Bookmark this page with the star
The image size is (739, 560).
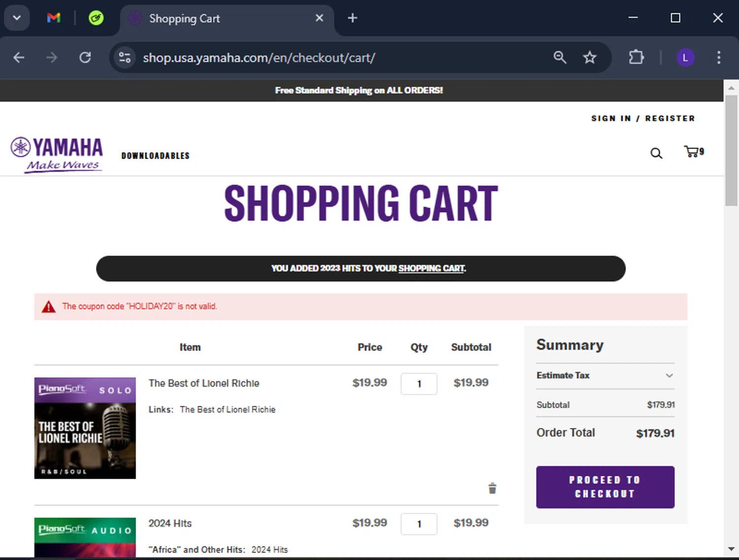590,58
